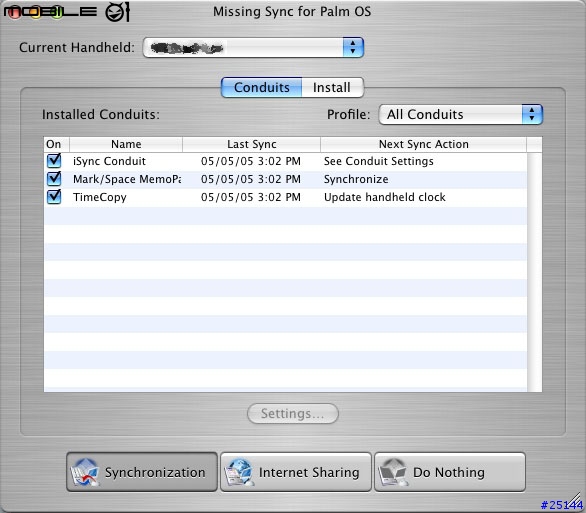Click 'Update handheld clock' action cell
The height and width of the screenshot is (513, 586).
[x=385, y=197]
